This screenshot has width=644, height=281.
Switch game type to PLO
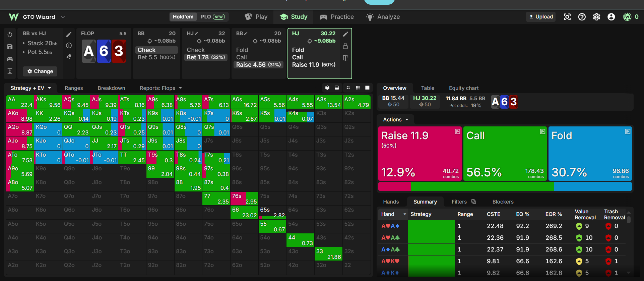click(x=212, y=17)
